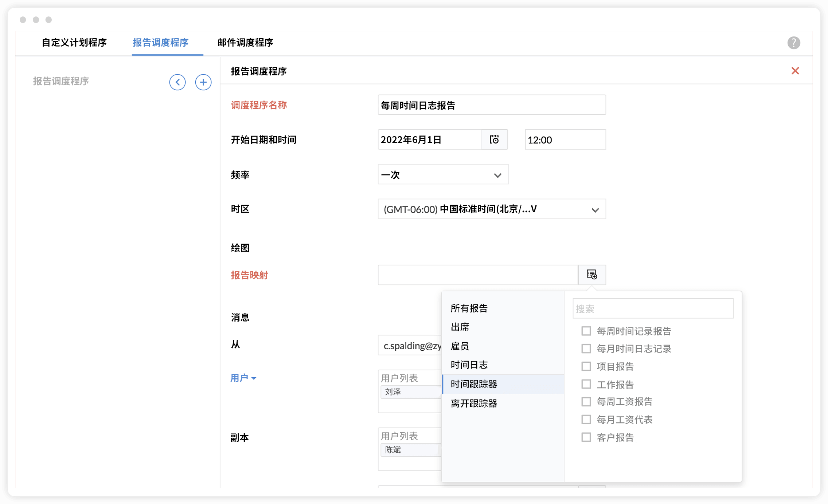The width and height of the screenshot is (828, 504).
Task: Click the report mapping picker icon
Action: click(x=591, y=275)
